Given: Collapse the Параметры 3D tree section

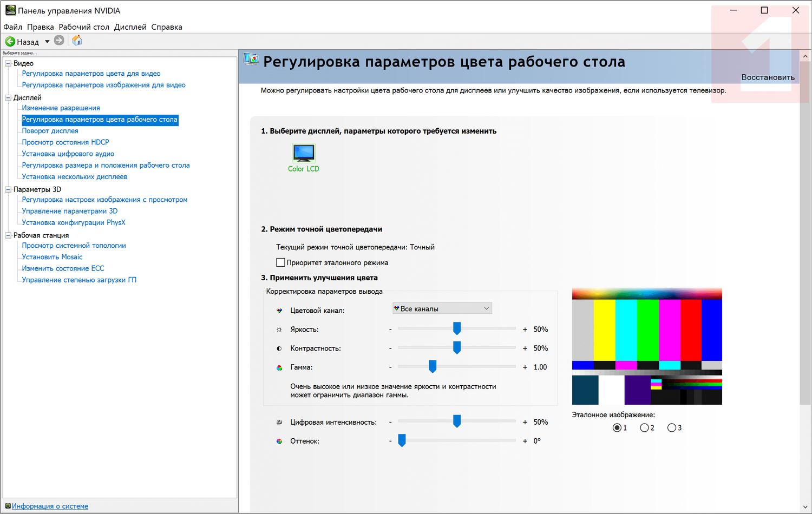Looking at the screenshot, I should pyautogui.click(x=8, y=189).
